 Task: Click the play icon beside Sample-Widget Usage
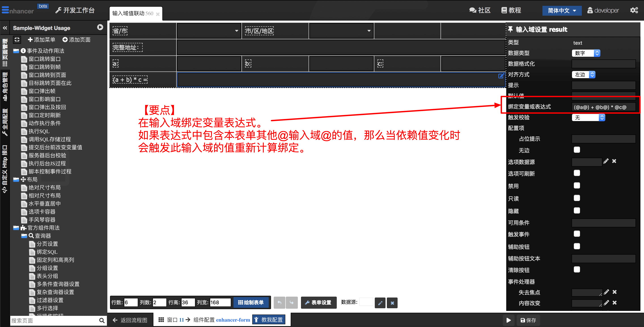tap(100, 27)
